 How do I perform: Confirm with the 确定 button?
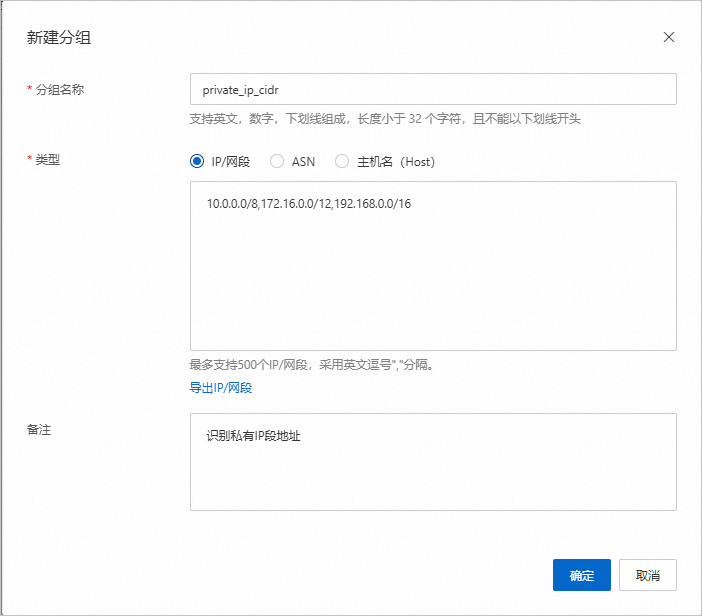582,575
